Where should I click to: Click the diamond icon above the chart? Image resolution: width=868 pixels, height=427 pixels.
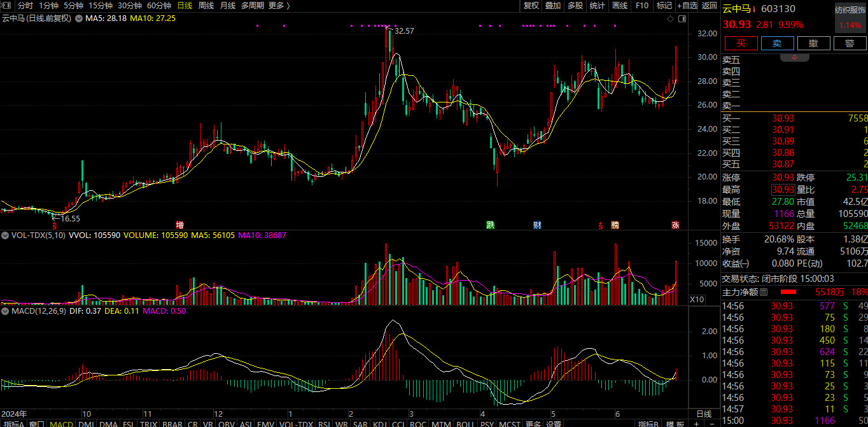click(x=670, y=19)
